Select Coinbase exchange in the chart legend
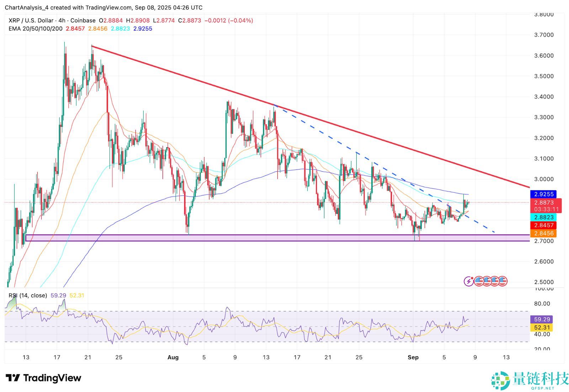Image resolution: width=569 pixels, height=392 pixels. point(83,21)
